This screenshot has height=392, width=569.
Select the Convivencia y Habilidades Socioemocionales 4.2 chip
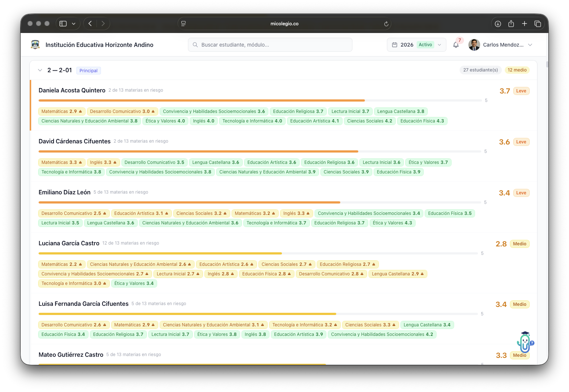[x=382, y=334]
